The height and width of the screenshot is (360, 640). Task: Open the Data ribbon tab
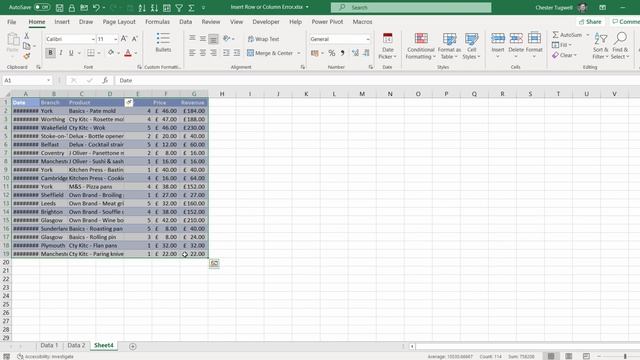point(185,22)
